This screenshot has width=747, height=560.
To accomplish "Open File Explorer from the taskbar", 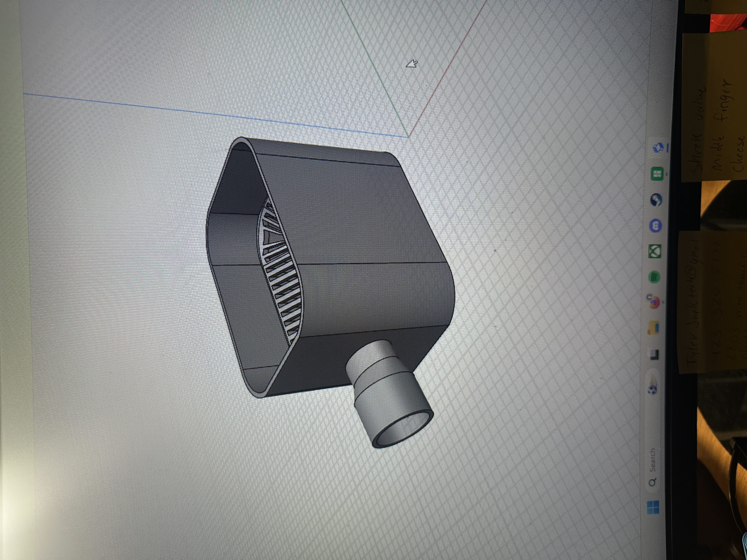I will point(654,328).
